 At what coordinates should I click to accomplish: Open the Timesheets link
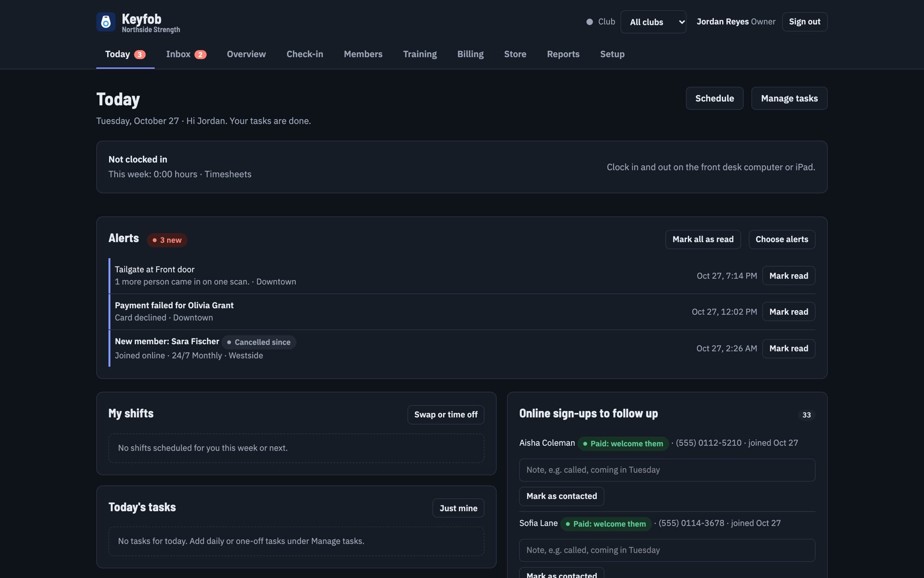click(x=228, y=174)
